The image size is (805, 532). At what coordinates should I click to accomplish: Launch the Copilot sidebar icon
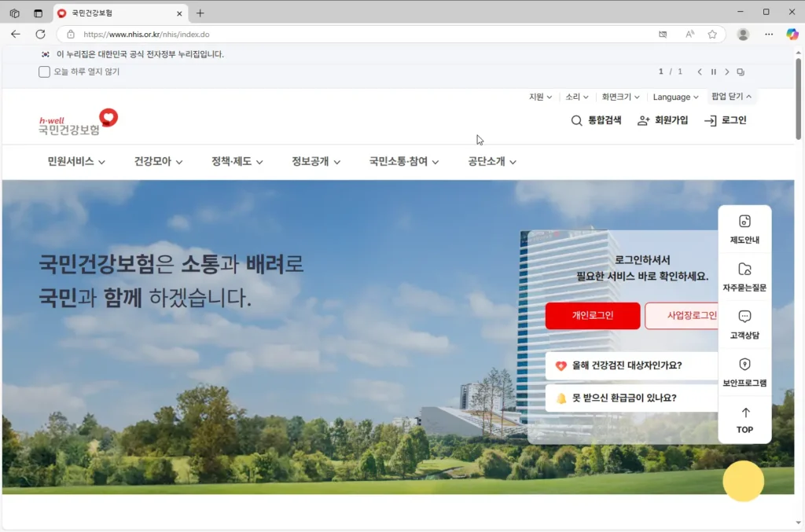pyautogui.click(x=792, y=35)
